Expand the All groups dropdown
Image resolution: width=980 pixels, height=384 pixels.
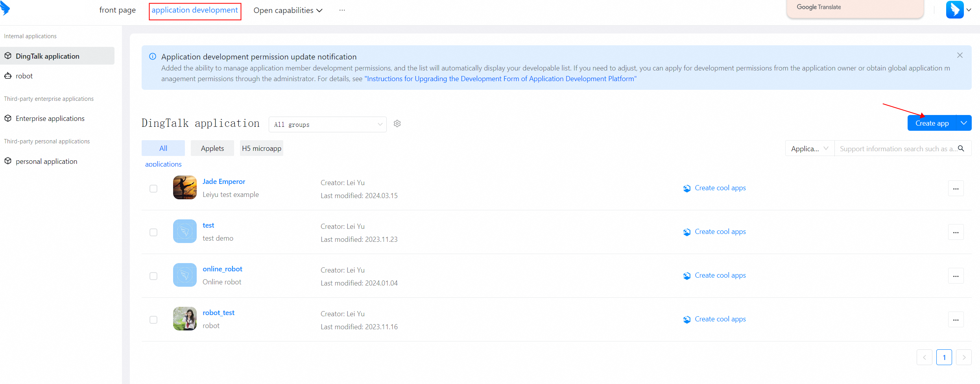coord(328,124)
